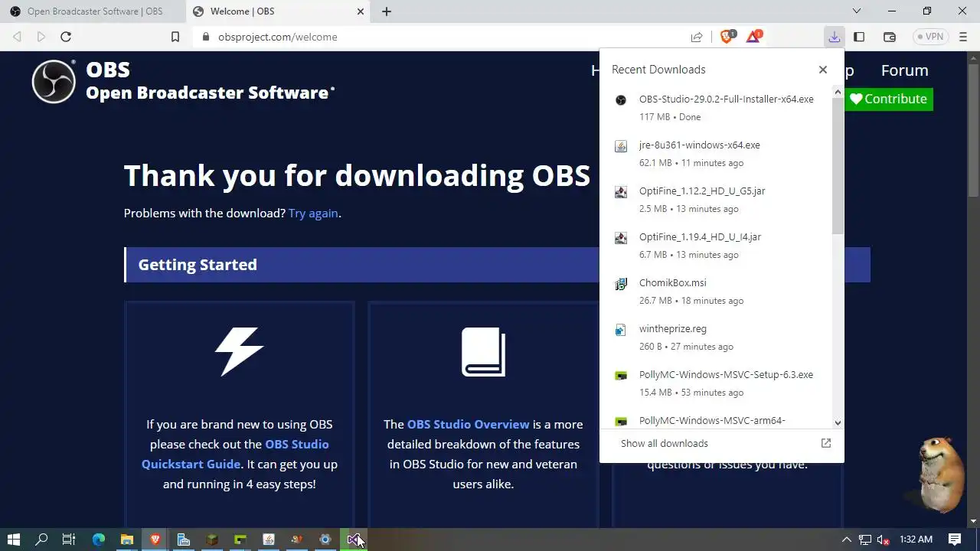Click the OBS installer file icon

[x=621, y=100]
